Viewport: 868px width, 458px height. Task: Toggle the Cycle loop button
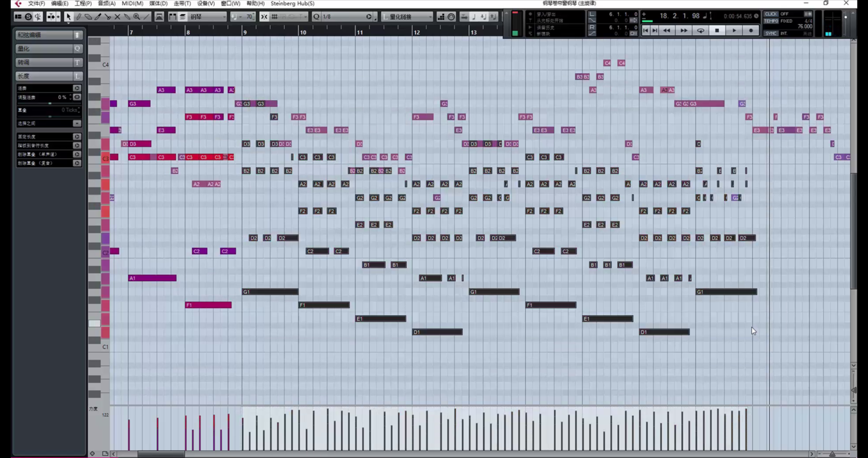click(700, 30)
